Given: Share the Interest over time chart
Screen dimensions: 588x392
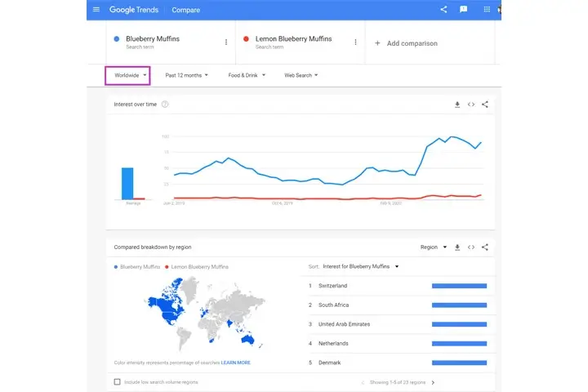Looking at the screenshot, I should [485, 105].
